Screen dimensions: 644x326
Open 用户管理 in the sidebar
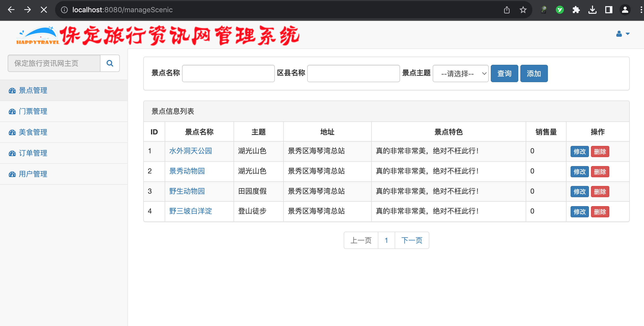click(x=64, y=174)
